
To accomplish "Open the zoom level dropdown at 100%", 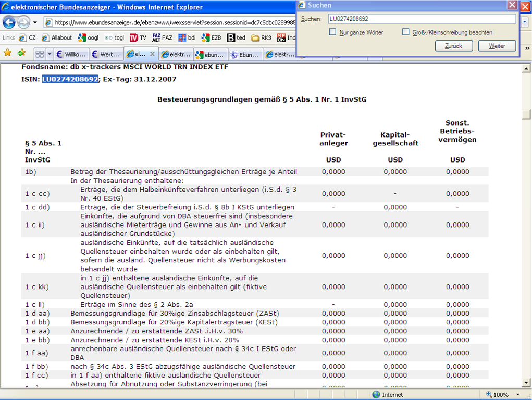I will tap(522, 395).
